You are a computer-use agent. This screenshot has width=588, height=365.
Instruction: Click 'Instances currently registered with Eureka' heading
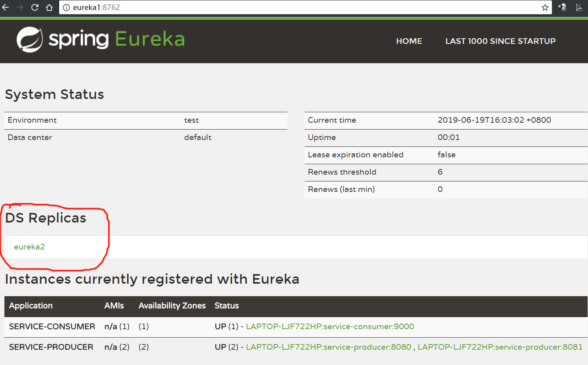[152, 279]
